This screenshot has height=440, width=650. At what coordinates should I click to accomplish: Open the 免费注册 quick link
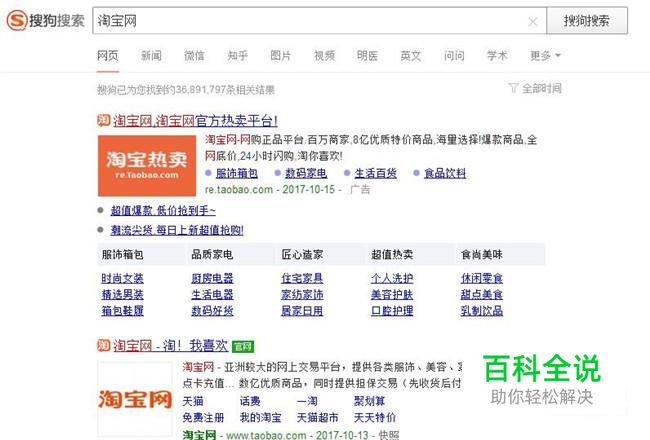203,417
